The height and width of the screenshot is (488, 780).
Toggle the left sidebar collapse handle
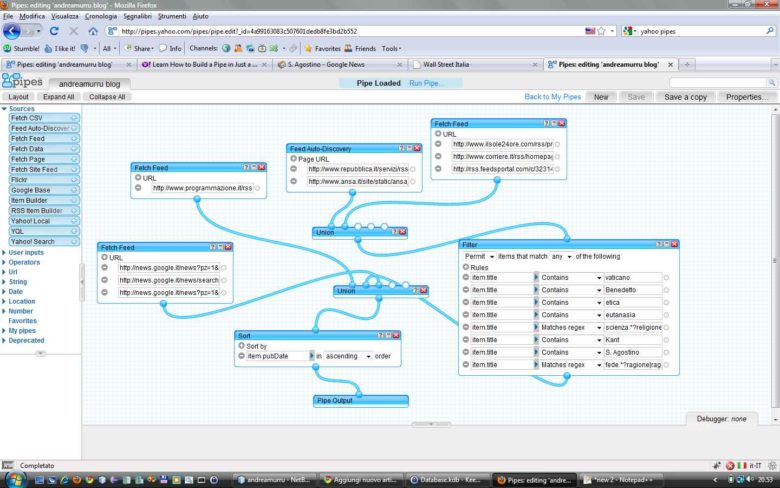coord(40,353)
